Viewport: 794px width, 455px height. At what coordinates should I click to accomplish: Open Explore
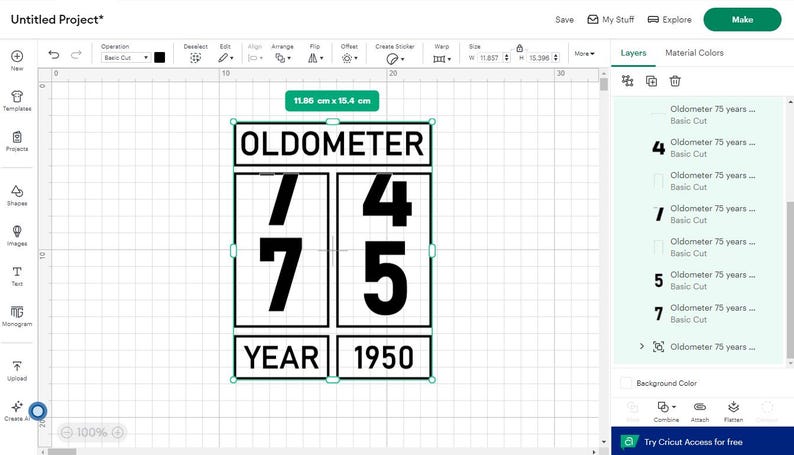click(669, 20)
